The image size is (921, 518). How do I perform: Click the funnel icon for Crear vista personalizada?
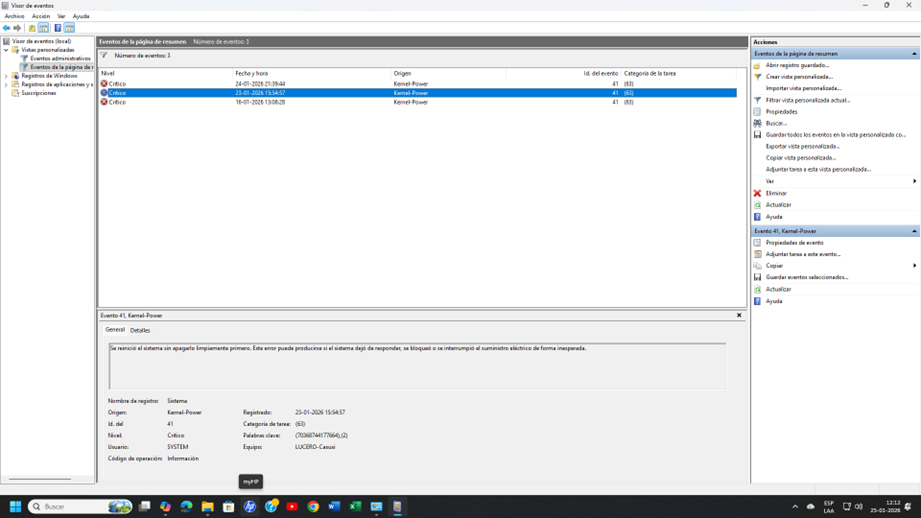[758, 77]
